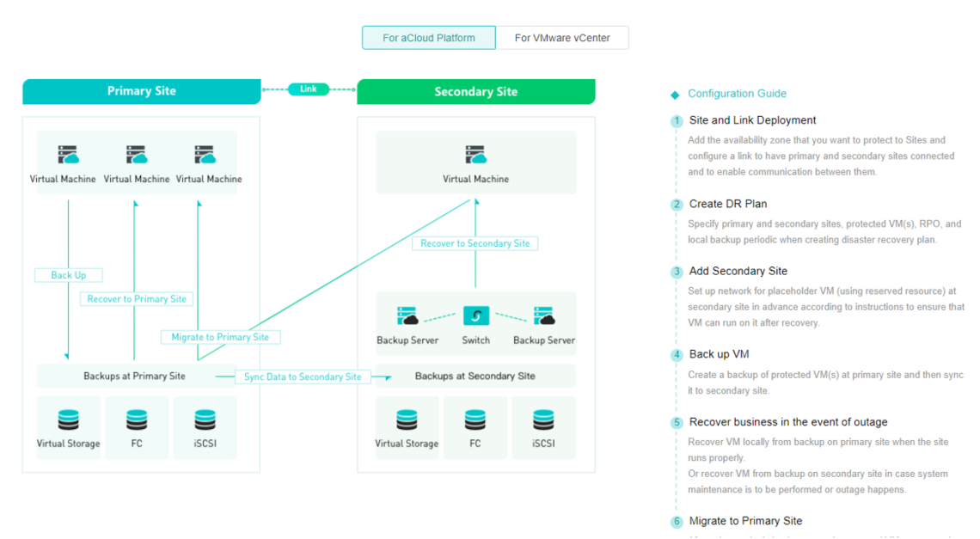
Task: Click the Switch text label below the switch icon
Action: [x=475, y=340]
